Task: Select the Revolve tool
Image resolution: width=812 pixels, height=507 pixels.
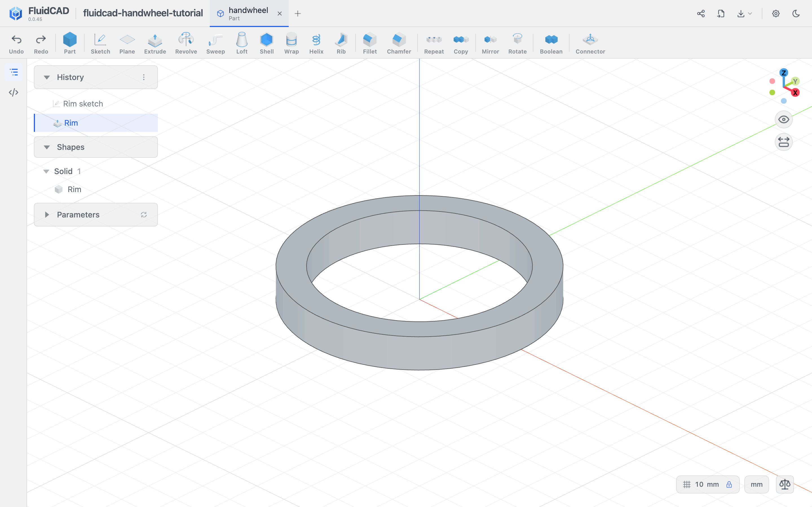Action: click(x=186, y=43)
